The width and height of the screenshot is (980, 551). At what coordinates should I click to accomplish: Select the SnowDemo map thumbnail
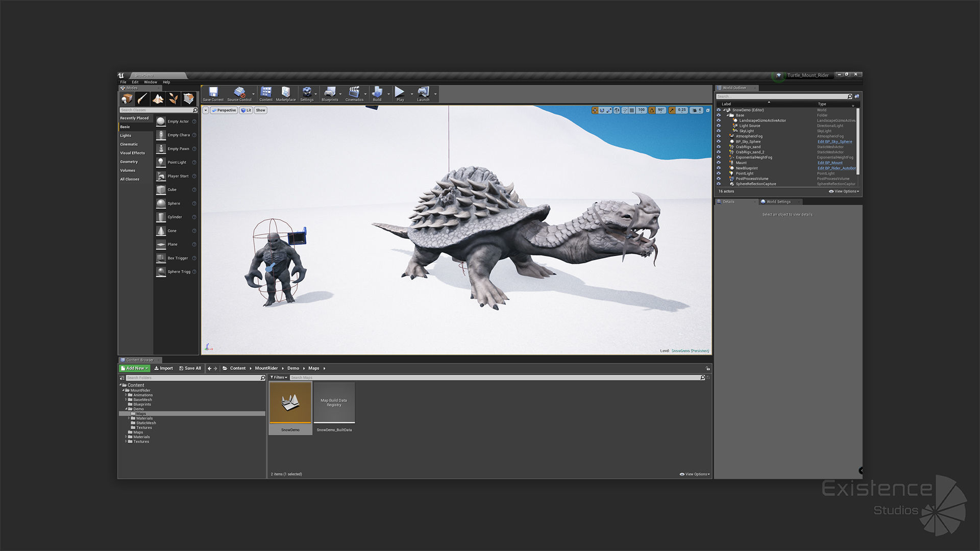coord(290,403)
